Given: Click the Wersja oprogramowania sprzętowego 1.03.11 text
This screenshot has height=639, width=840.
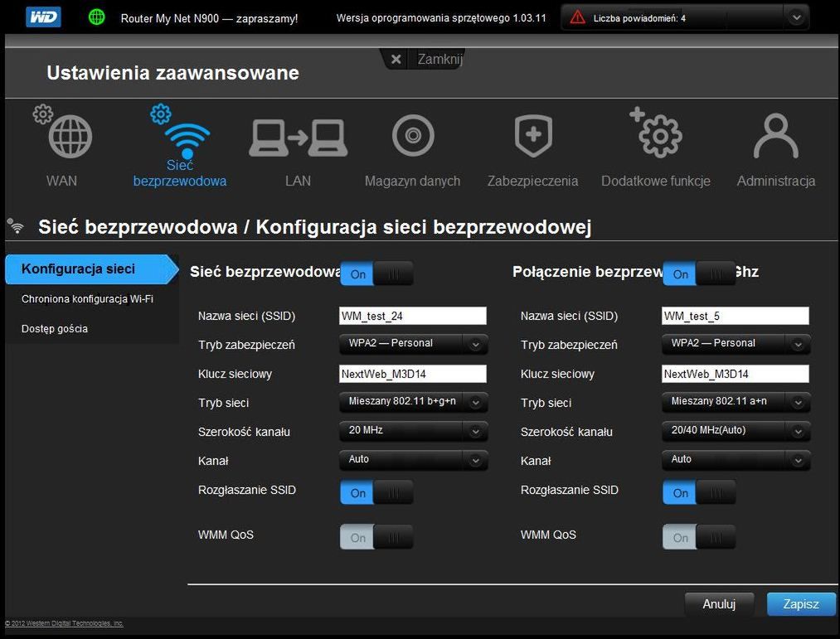Looking at the screenshot, I should pyautogui.click(x=441, y=18).
